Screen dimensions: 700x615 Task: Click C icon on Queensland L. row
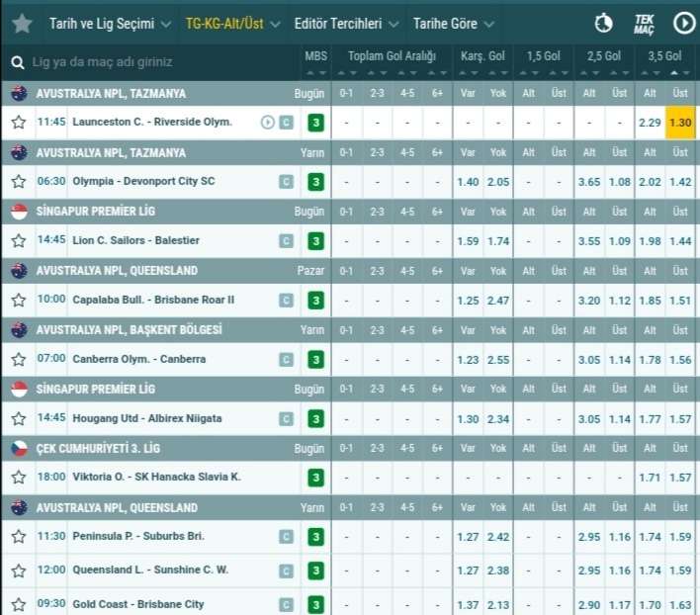coord(286,571)
